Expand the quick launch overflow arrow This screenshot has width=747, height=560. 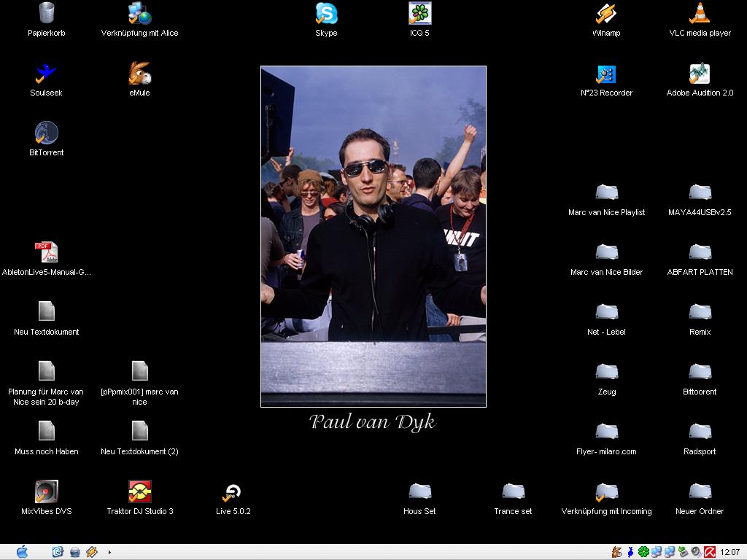coord(109,552)
